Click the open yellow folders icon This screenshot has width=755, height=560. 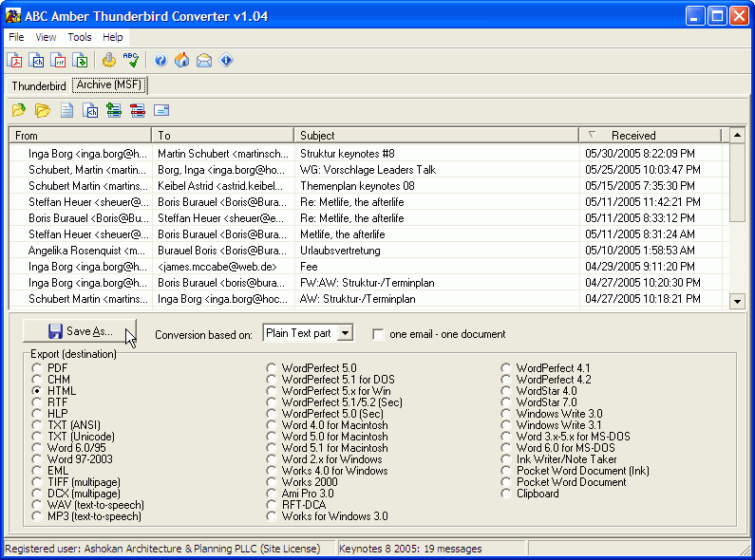tap(43, 111)
